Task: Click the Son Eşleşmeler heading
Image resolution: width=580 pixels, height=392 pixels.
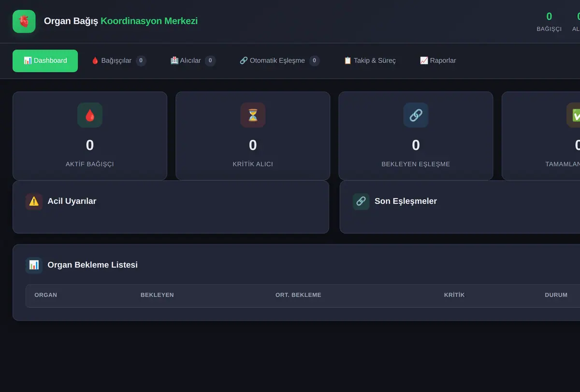Action: click(406, 201)
